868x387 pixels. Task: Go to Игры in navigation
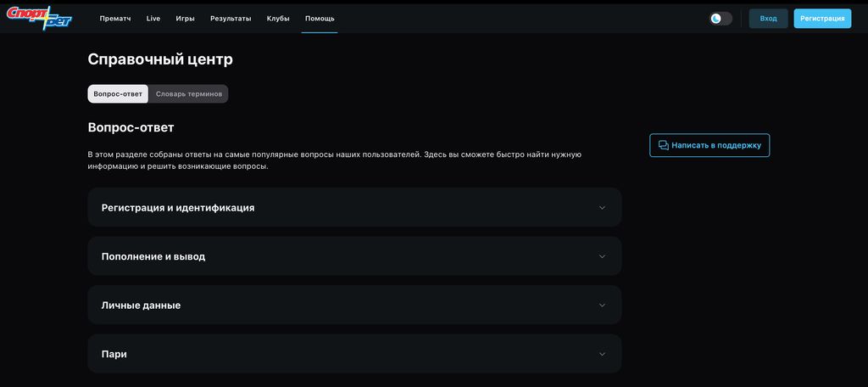[x=185, y=19]
